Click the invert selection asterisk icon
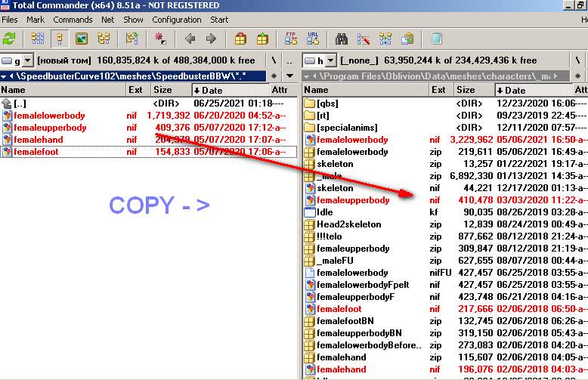 (x=160, y=39)
